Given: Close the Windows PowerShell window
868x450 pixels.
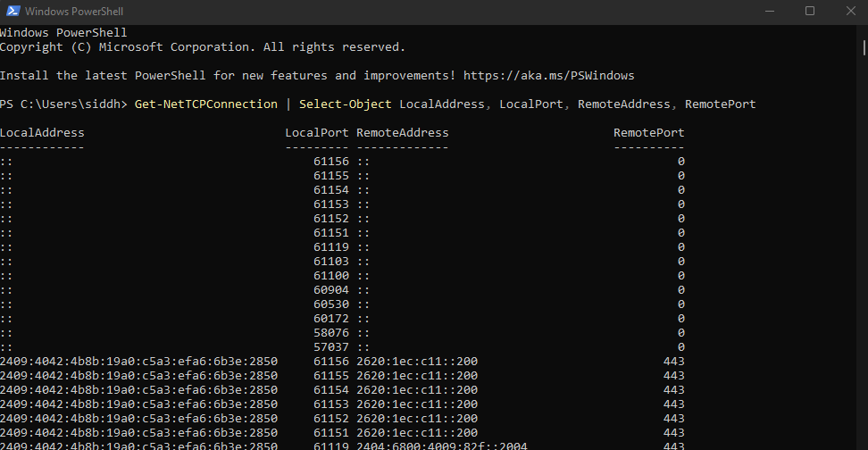Looking at the screenshot, I should pyautogui.click(x=851, y=11).
